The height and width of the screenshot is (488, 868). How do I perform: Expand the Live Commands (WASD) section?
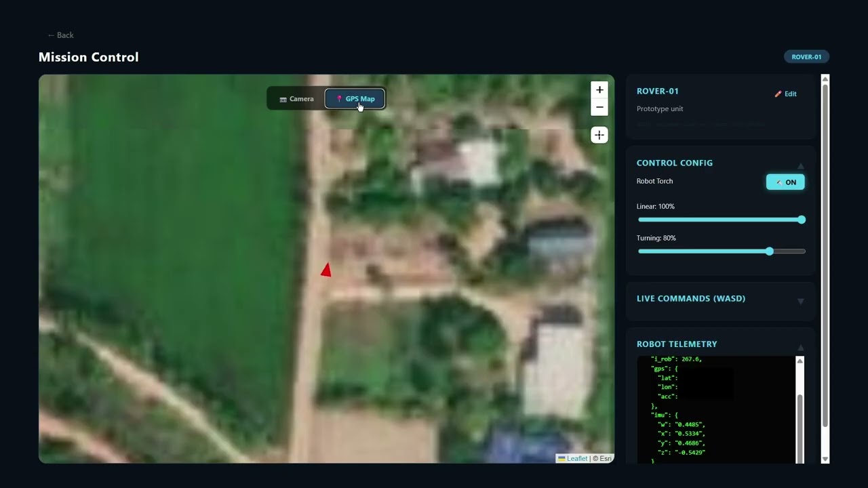pyautogui.click(x=800, y=301)
